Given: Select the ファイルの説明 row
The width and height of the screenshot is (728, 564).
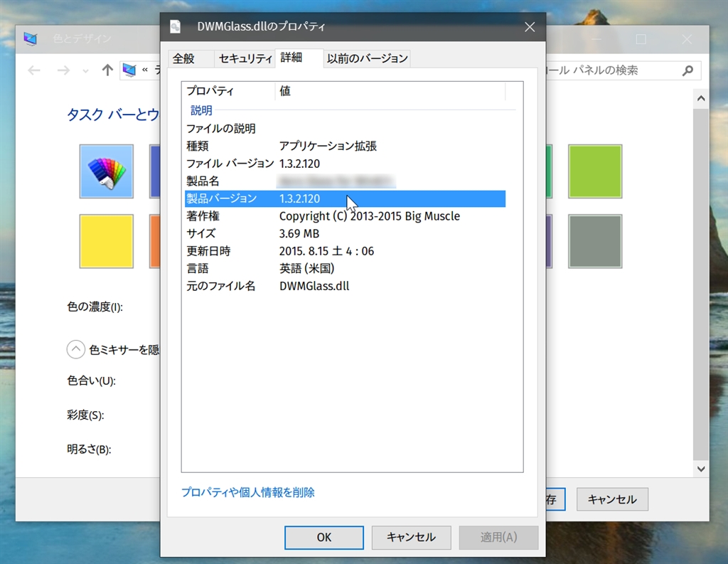Looking at the screenshot, I should pyautogui.click(x=345, y=129).
